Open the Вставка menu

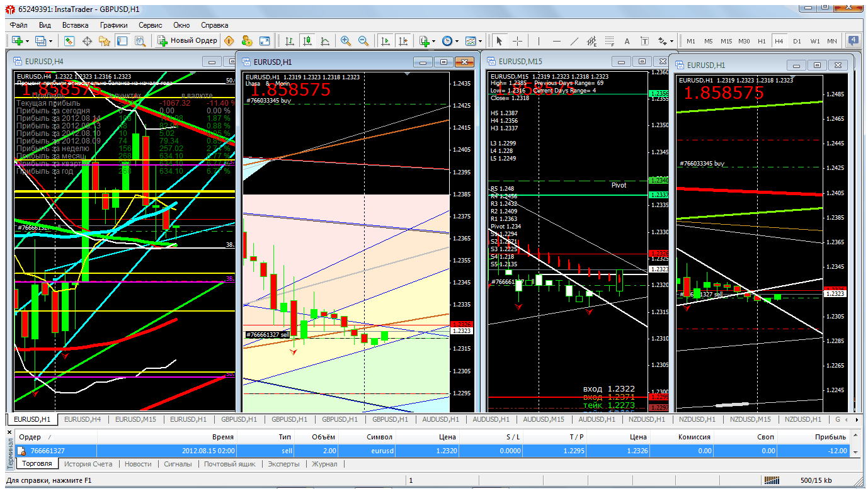[75, 25]
